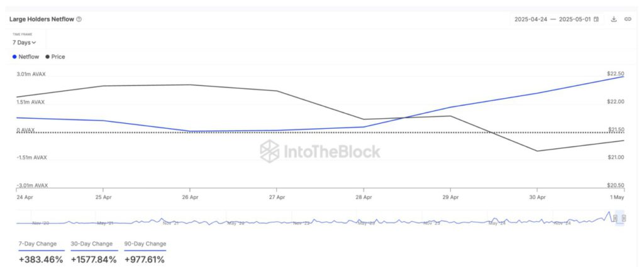Select the 7-Day Change tab

coord(37,244)
